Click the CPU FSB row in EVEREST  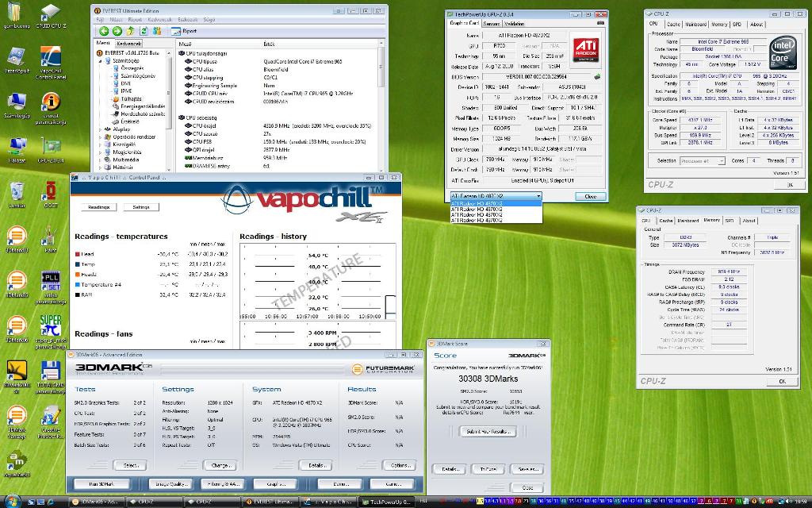[x=280, y=141]
